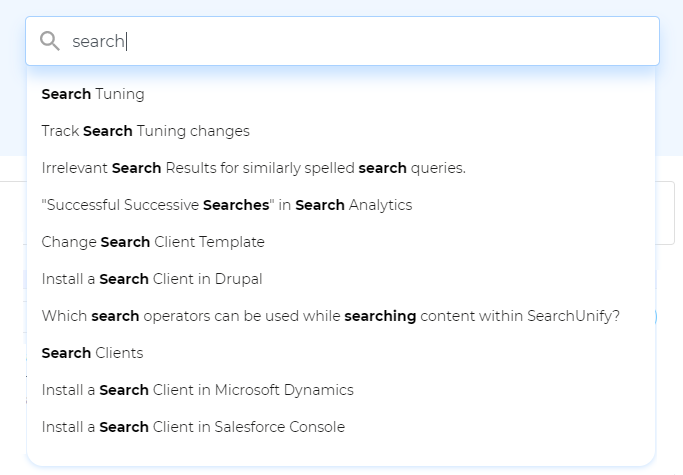Select the 'Search Tuning' suggestion
The image size is (683, 475).
click(x=93, y=94)
